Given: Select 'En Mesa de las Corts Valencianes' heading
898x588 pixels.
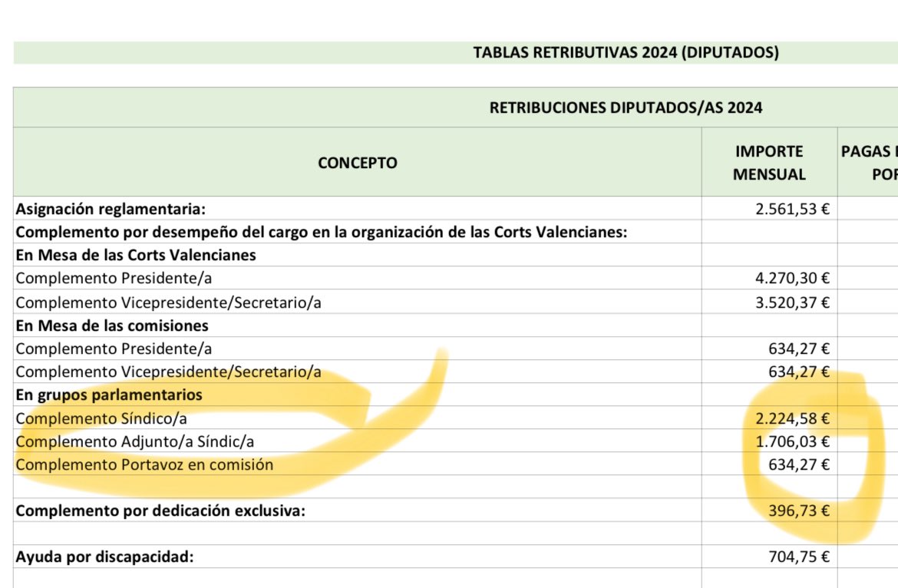Looking at the screenshot, I should point(136,255).
